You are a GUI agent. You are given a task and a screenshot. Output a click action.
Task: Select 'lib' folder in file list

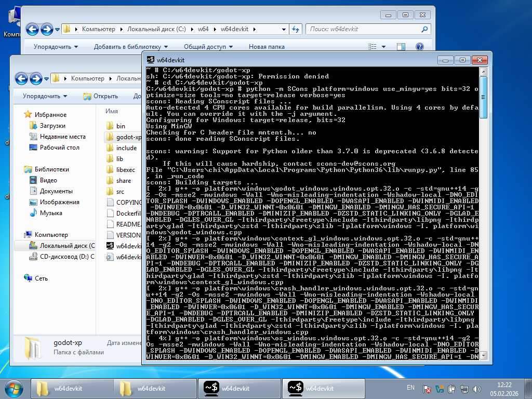[x=119, y=159]
